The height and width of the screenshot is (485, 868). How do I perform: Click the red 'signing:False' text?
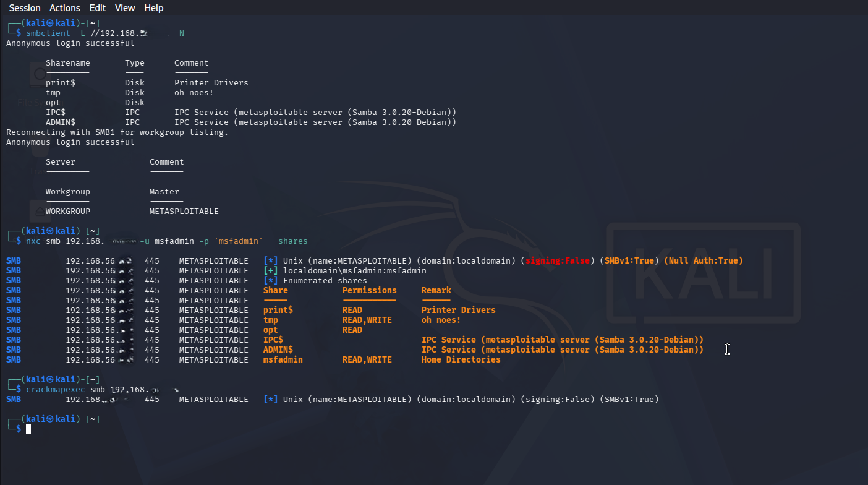click(x=558, y=261)
